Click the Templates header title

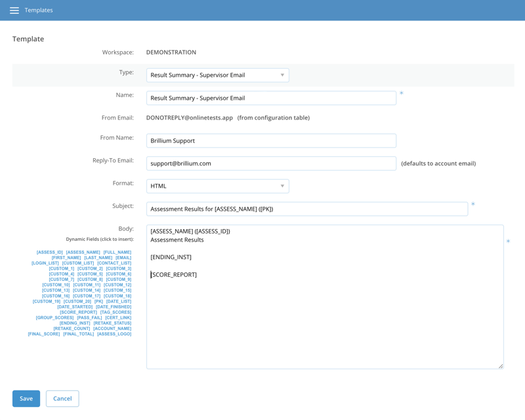tap(39, 10)
